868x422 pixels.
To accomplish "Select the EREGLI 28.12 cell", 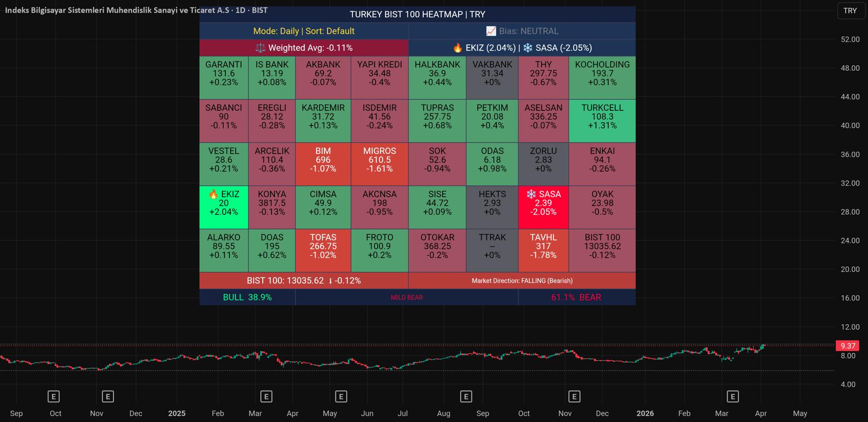I will click(x=272, y=121).
